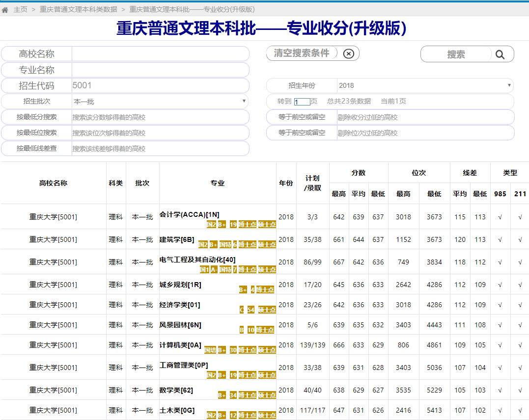Click the 会计学(ACCA)[1N] major name
The image size is (529, 420).
coord(189,215)
